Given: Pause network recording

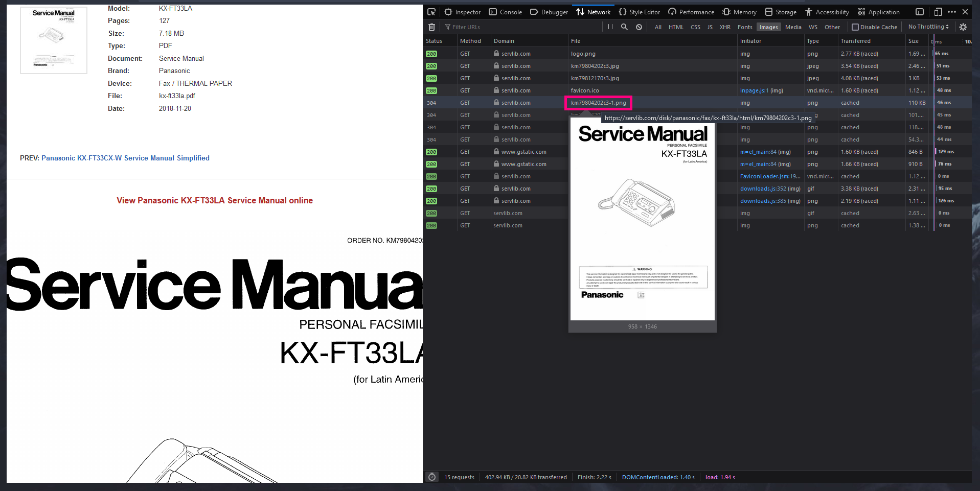Looking at the screenshot, I should click(x=610, y=27).
